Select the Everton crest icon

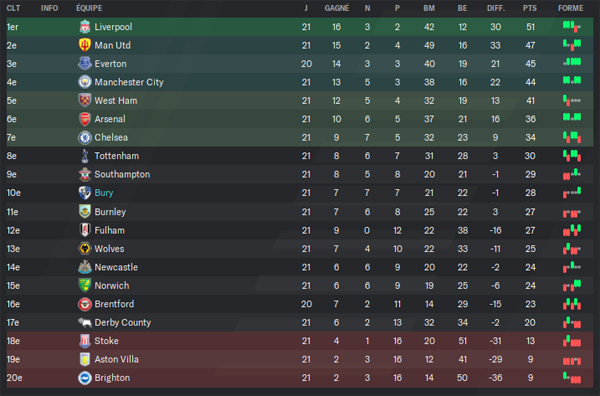coord(85,64)
